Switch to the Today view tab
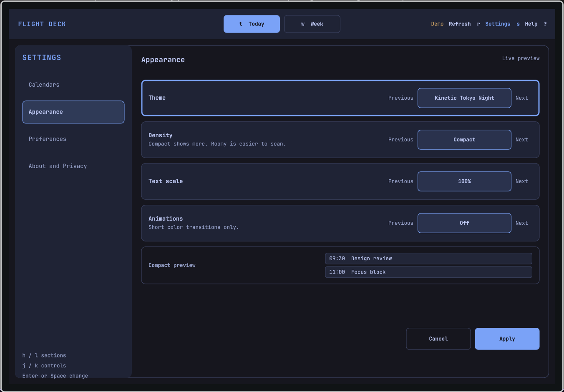This screenshot has width=564, height=392. [x=252, y=24]
